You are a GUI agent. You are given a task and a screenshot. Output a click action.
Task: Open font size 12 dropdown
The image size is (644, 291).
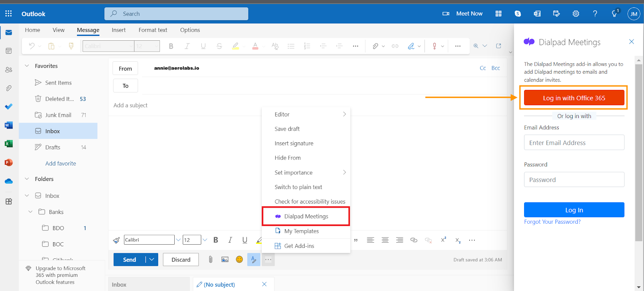204,240
